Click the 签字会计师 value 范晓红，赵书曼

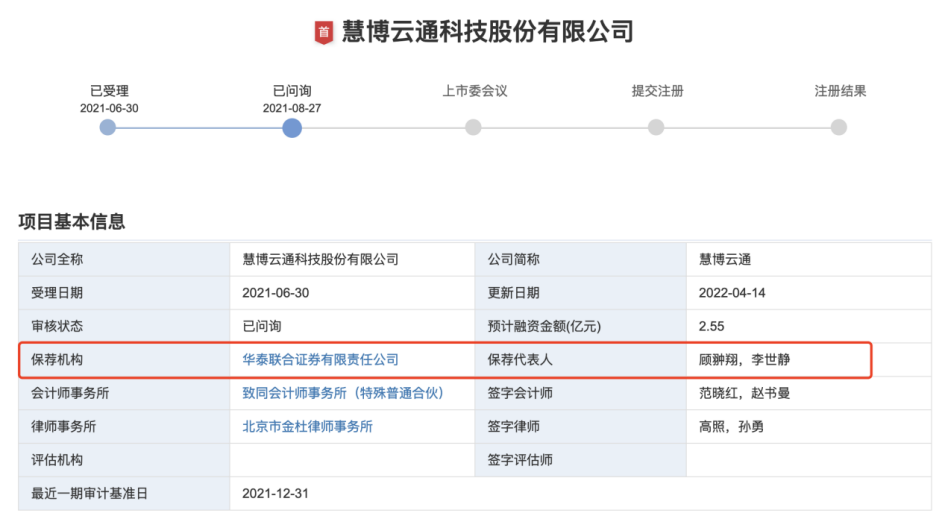(x=744, y=393)
